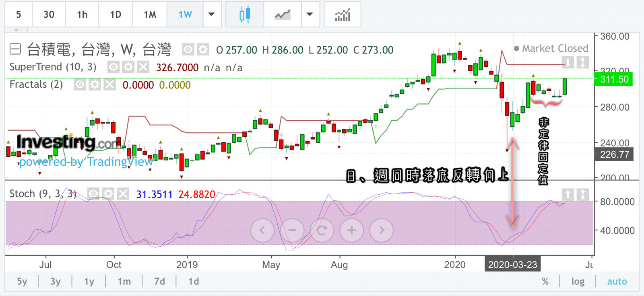Toggle percent scale mode

pyautogui.click(x=545, y=282)
